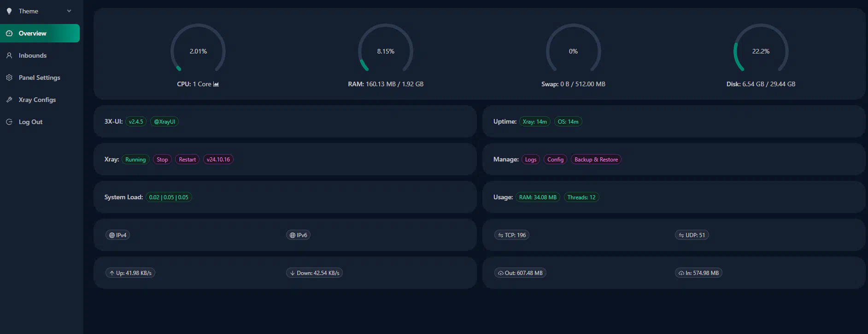Viewport: 868px width, 334px height.
Task: Click Xray version v24.10.16 tag
Action: 218,159
